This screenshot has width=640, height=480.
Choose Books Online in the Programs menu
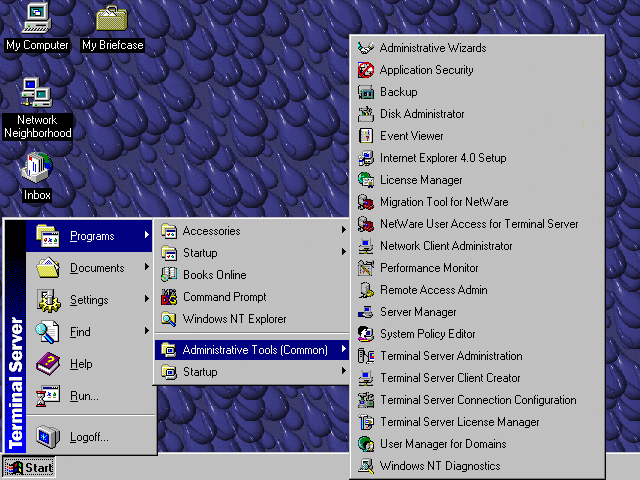coord(214,275)
